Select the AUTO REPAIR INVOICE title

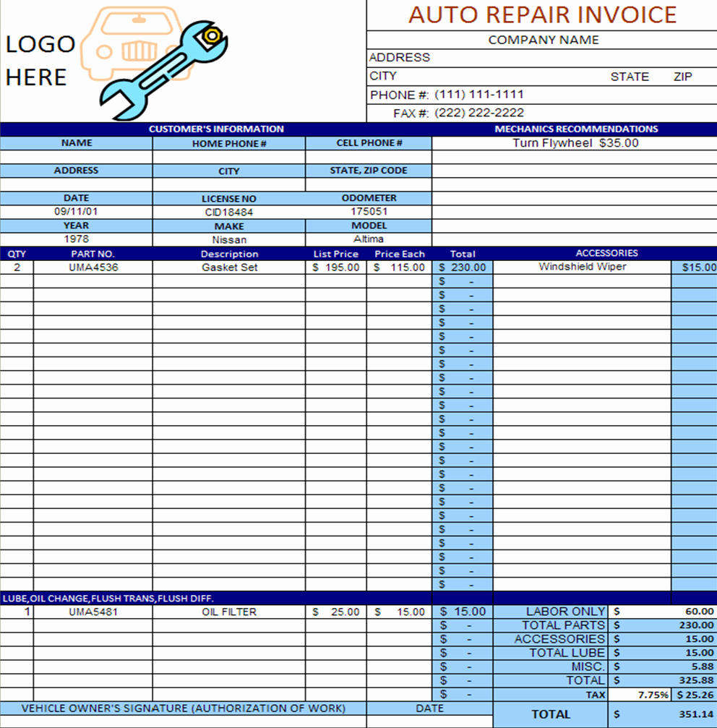[542, 15]
